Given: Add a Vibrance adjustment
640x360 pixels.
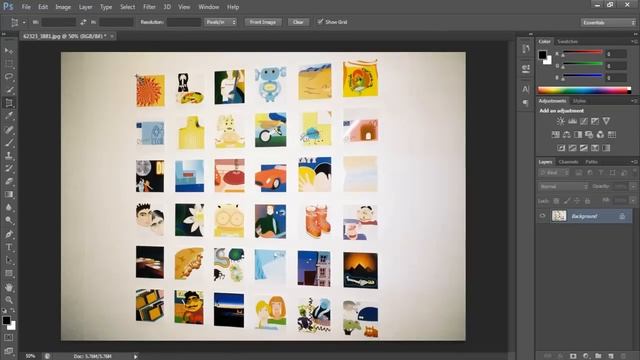Looking at the screenshot, I should point(606,121).
